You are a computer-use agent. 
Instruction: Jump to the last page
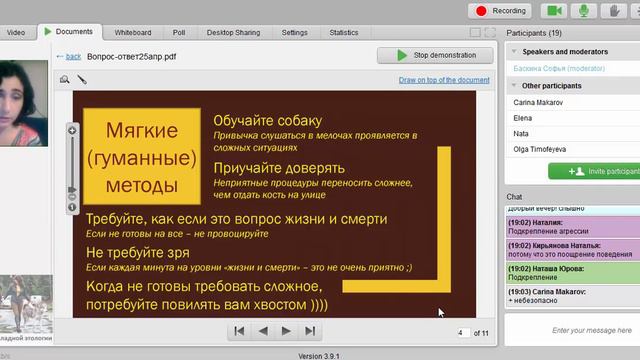click(310, 331)
